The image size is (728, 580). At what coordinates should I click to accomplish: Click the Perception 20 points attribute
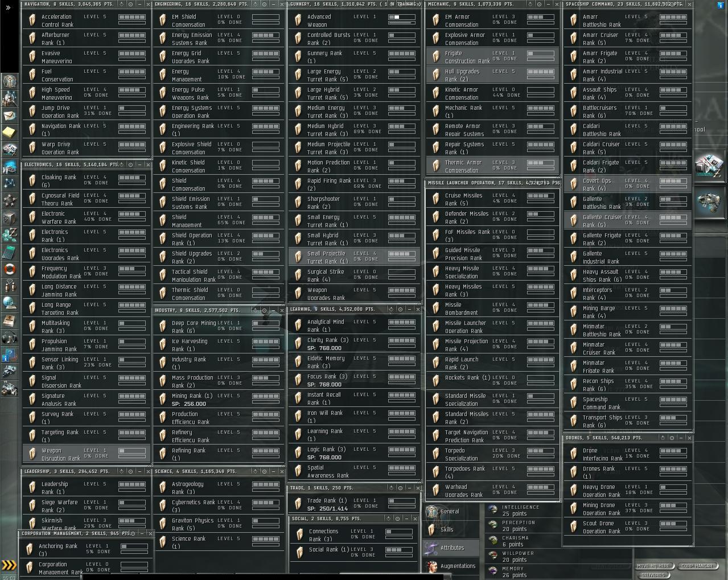pos(519,525)
